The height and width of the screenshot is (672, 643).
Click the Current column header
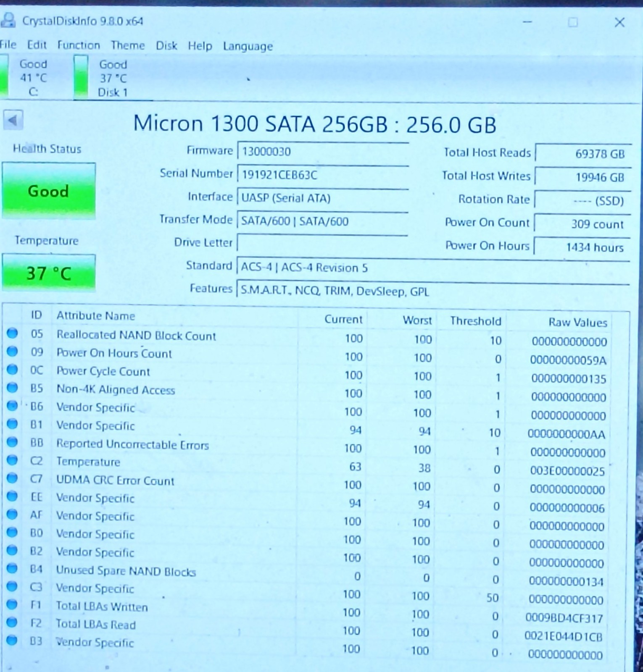343,320
